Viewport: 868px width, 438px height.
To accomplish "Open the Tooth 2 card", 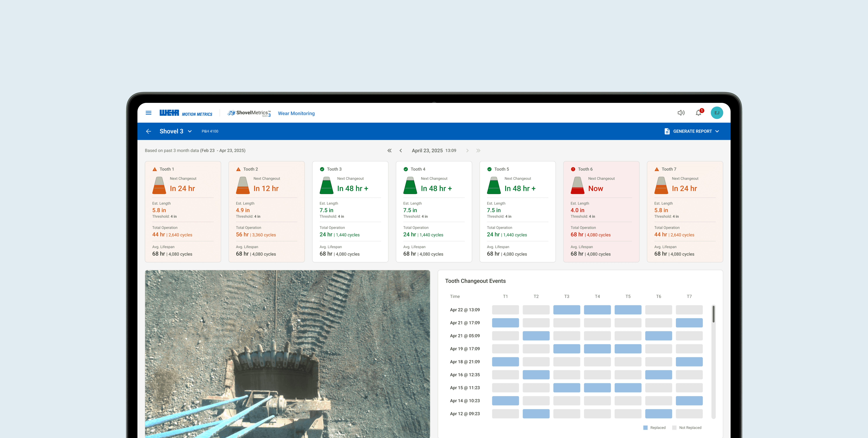I will click(266, 211).
